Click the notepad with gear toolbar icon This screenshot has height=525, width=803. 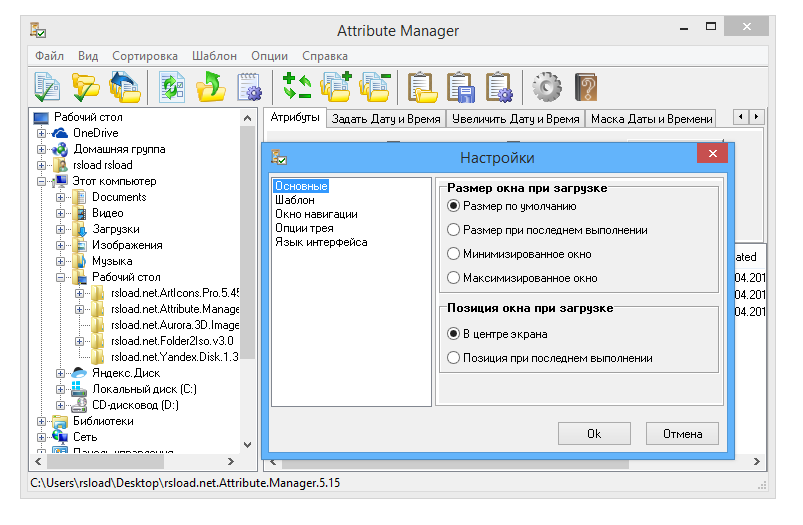[x=249, y=87]
